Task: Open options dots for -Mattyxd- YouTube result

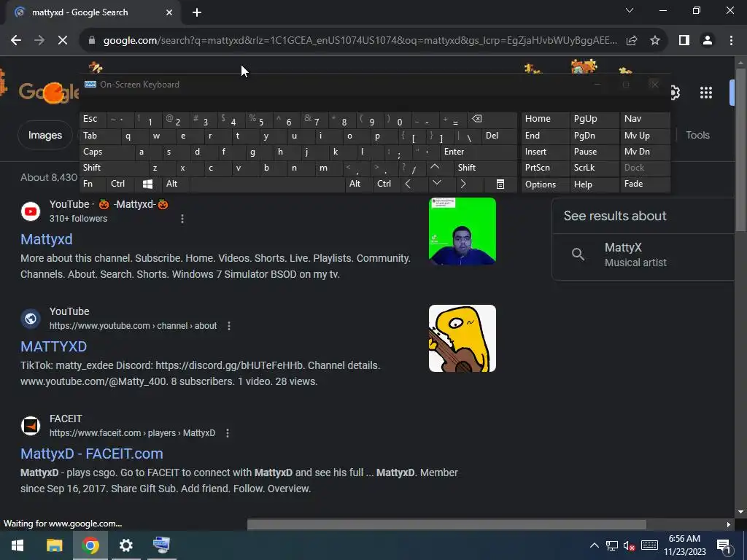Action: 182,219
